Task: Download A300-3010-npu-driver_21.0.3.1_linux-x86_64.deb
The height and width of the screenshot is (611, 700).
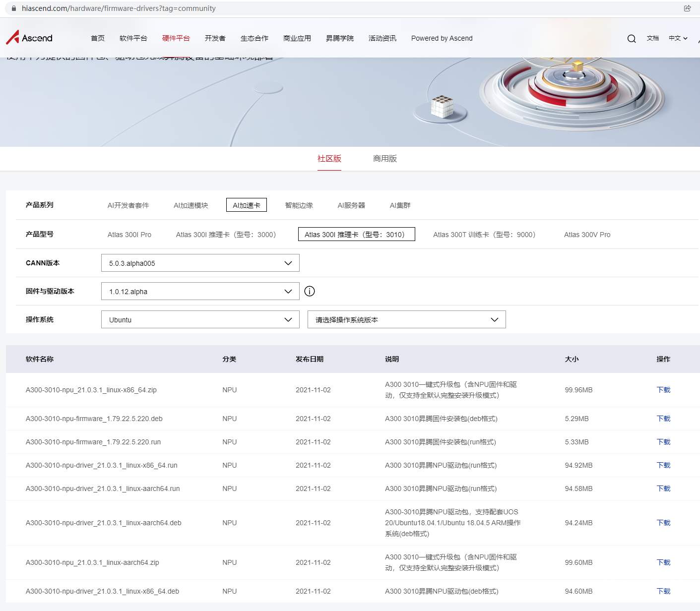Action: coord(663,591)
